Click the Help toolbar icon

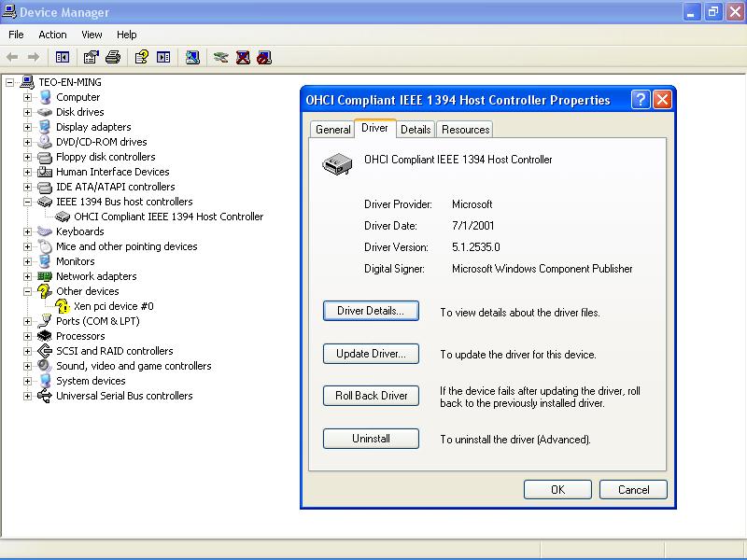click(x=141, y=57)
